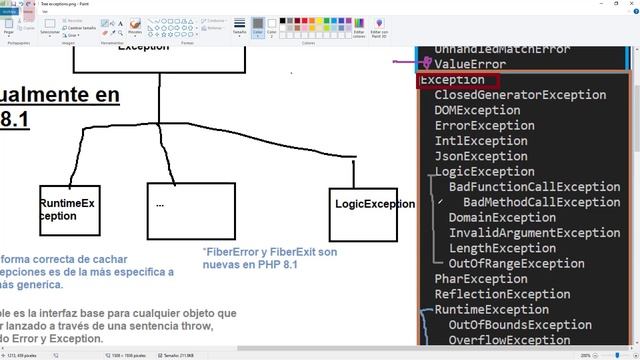Screen dimensions: 640x360
Task: Select the Right triangle shape
Action: click(150, 28)
